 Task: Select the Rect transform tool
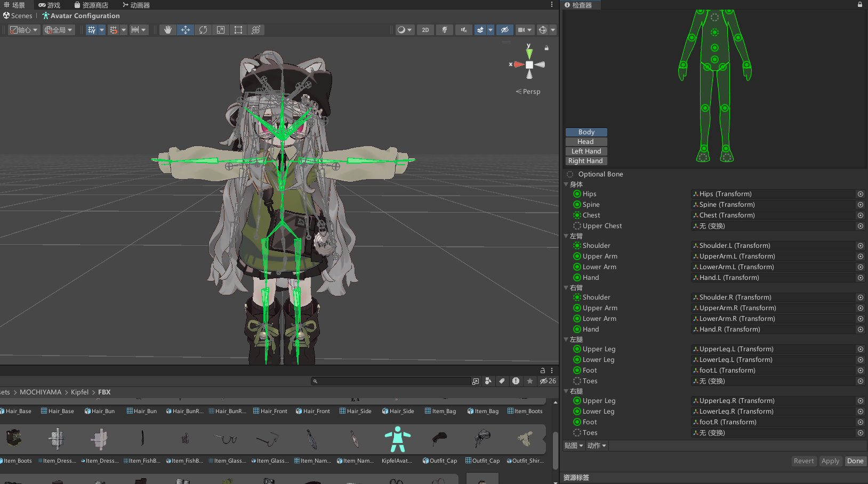coord(238,30)
